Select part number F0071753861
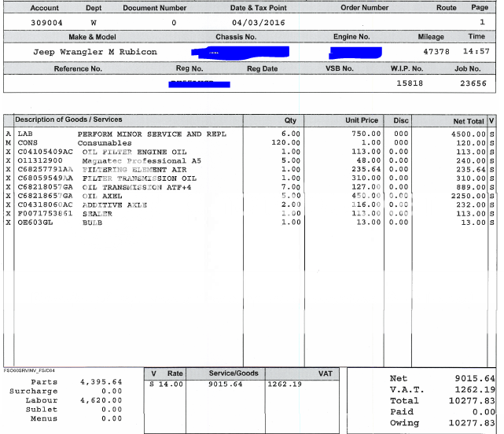504x434 pixels. coord(46,214)
